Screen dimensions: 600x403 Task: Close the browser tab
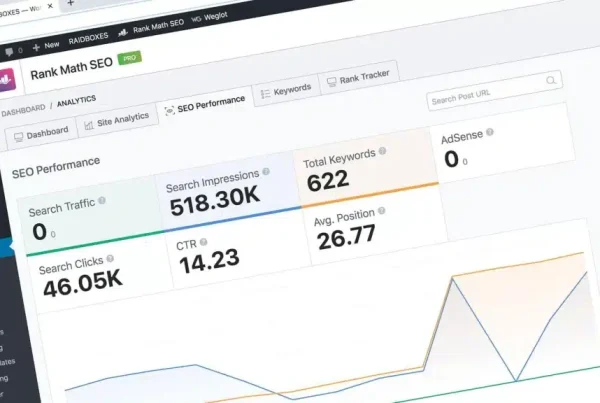(x=50, y=6)
